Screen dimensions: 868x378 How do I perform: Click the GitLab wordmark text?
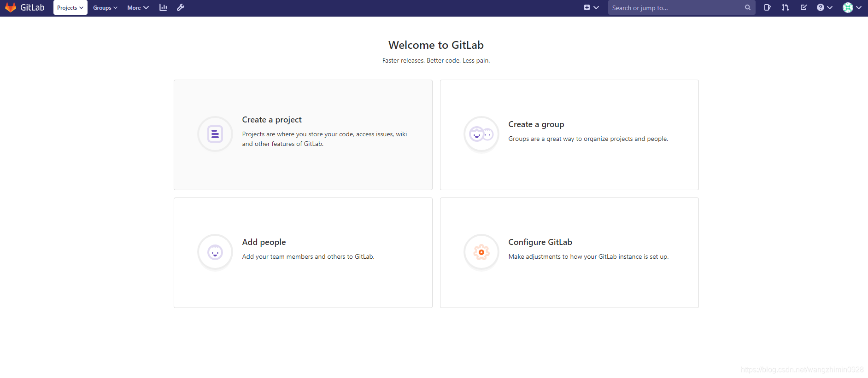(x=32, y=7)
